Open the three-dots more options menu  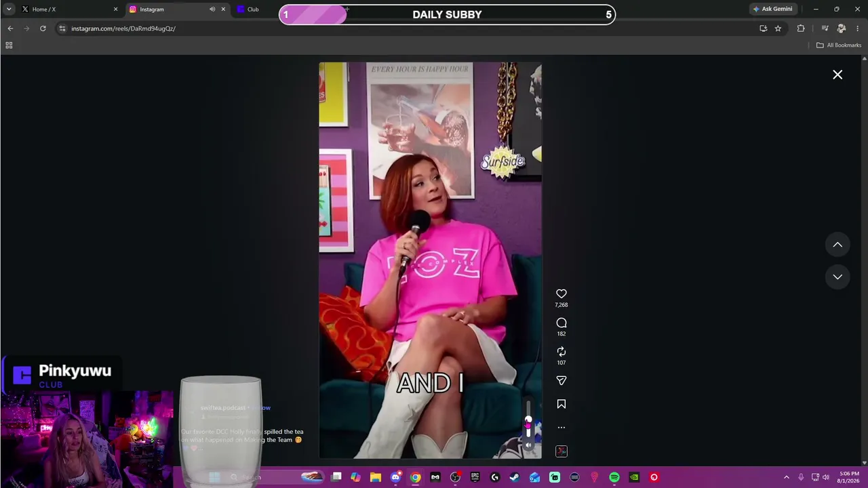tap(561, 428)
